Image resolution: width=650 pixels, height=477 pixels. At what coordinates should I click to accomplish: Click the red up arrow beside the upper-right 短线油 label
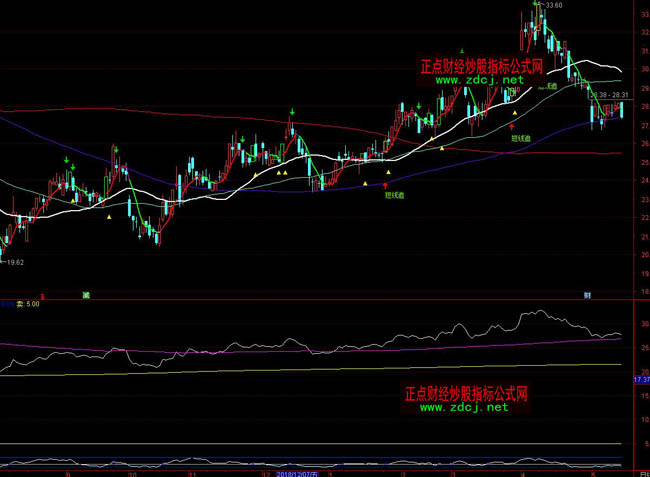tap(512, 127)
